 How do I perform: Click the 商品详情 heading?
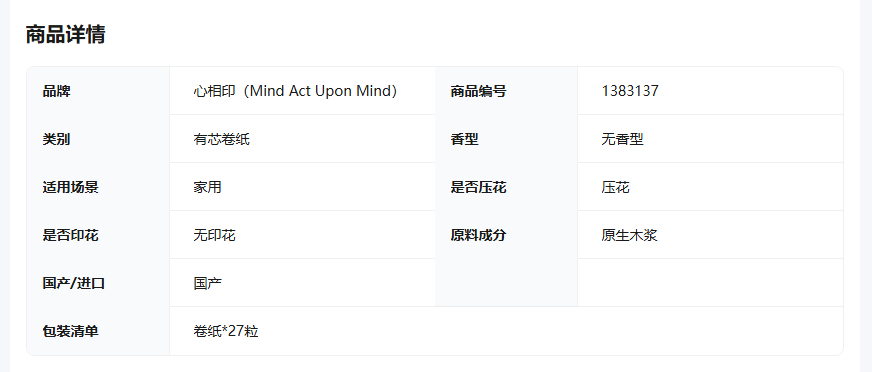pyautogui.click(x=66, y=34)
